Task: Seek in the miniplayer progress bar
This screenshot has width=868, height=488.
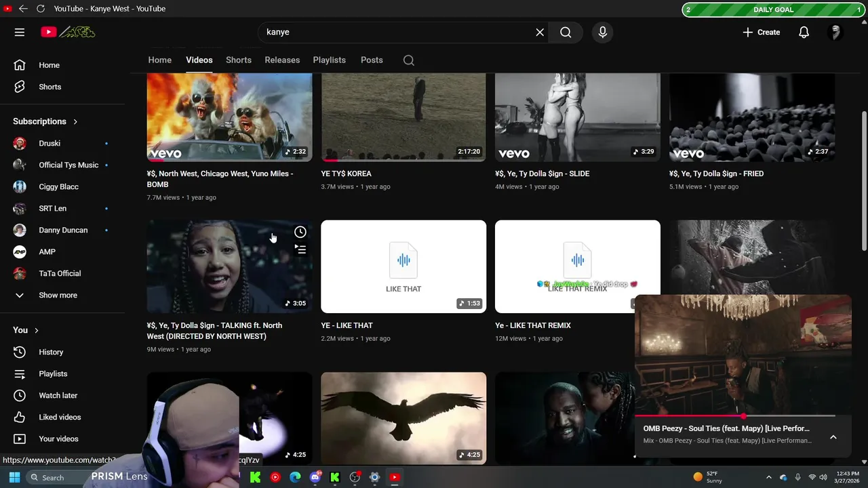Action: point(735,415)
